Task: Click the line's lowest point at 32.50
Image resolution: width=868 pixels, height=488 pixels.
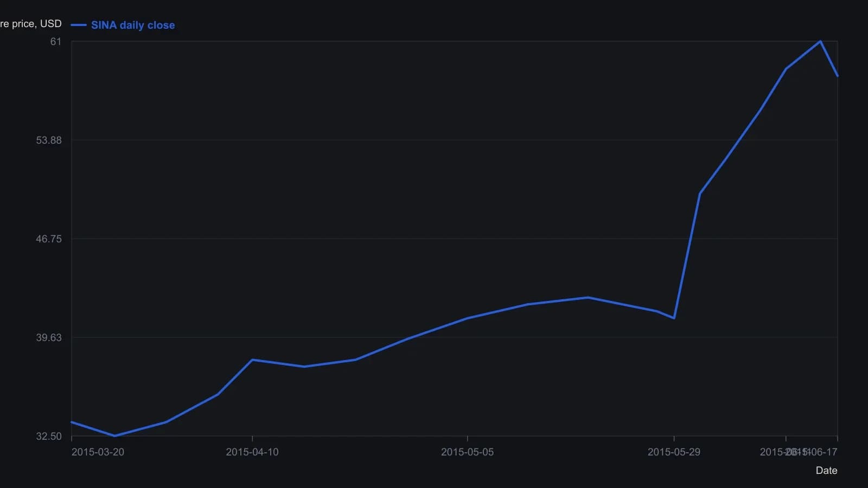Action: pos(114,436)
